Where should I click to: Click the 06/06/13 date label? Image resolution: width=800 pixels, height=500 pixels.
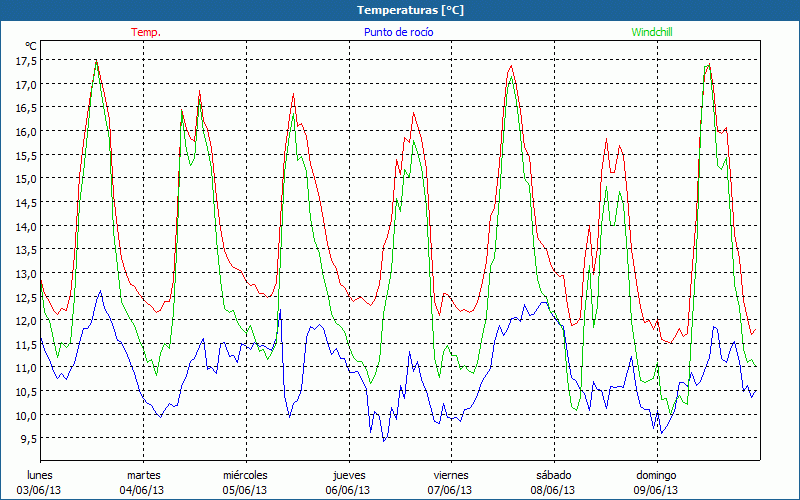click(x=348, y=490)
